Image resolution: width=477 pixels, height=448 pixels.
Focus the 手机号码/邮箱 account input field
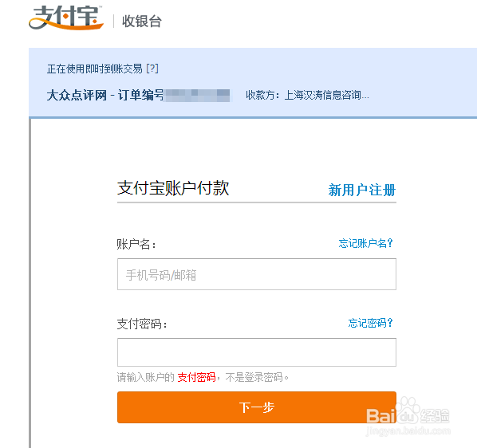point(257,274)
